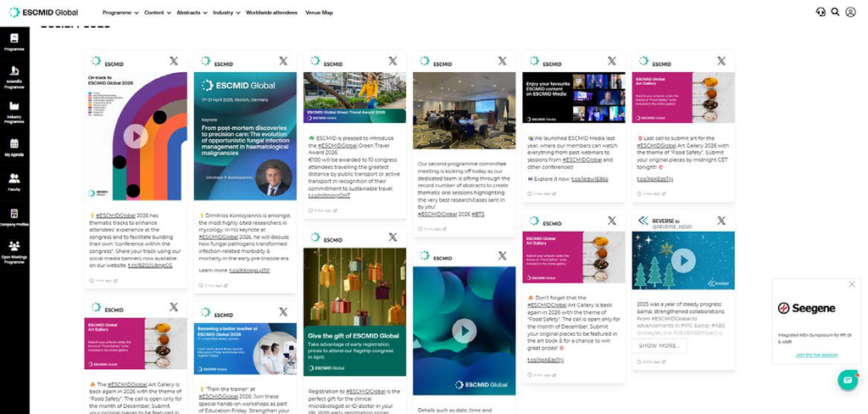This screenshot has width=868, height=414.
Task: Open the Faculty sidebar icon
Action: coord(14,178)
